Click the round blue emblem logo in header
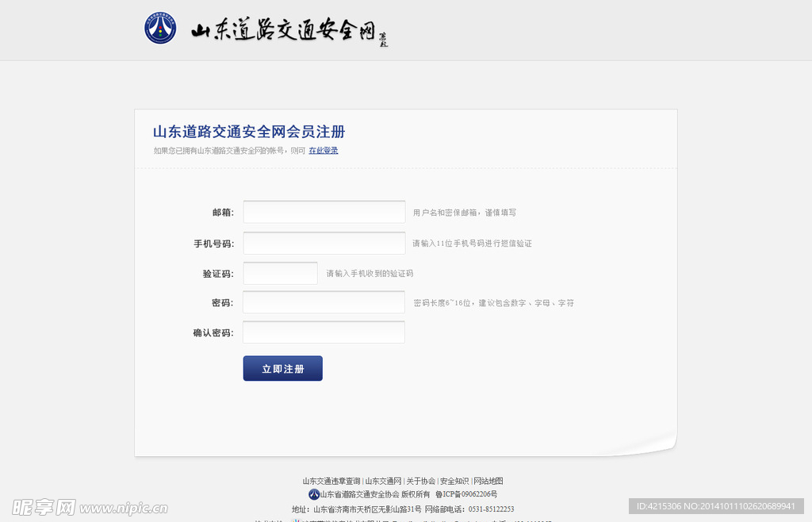 [160, 29]
